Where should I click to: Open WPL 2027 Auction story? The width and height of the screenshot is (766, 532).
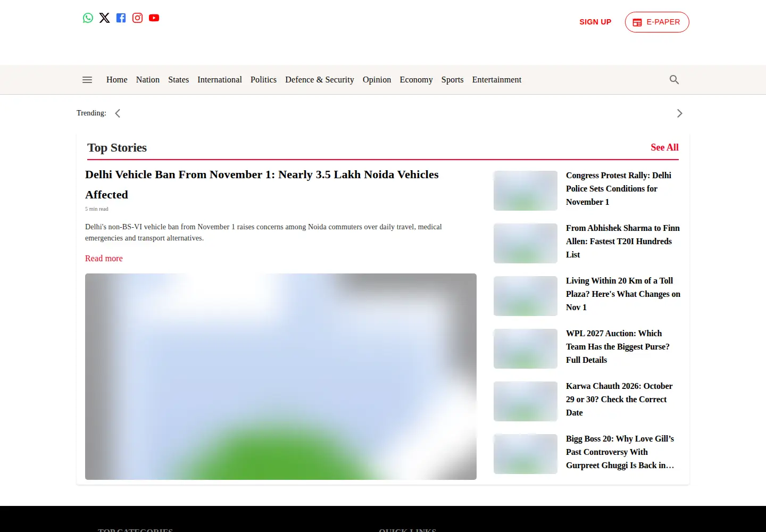coord(618,347)
